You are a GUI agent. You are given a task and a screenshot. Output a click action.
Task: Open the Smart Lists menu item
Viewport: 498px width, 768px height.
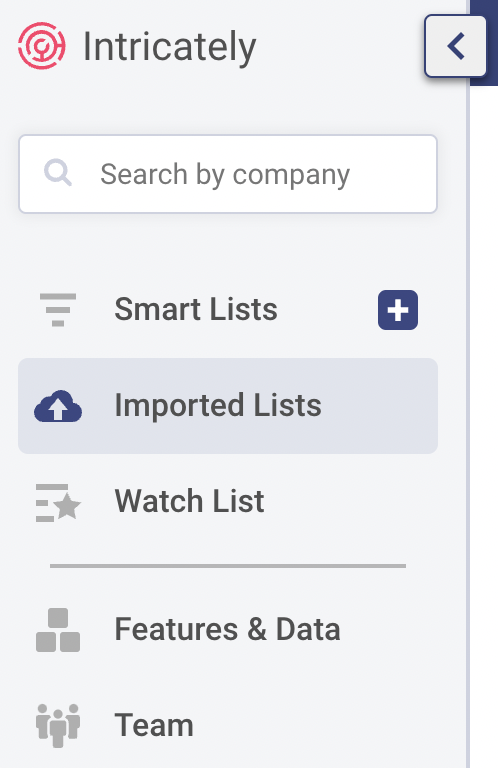click(x=196, y=309)
